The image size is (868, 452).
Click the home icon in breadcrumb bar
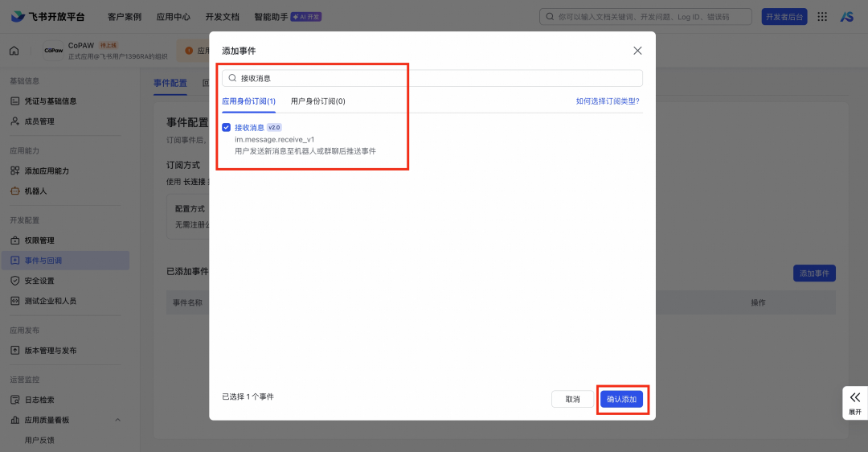click(14, 51)
